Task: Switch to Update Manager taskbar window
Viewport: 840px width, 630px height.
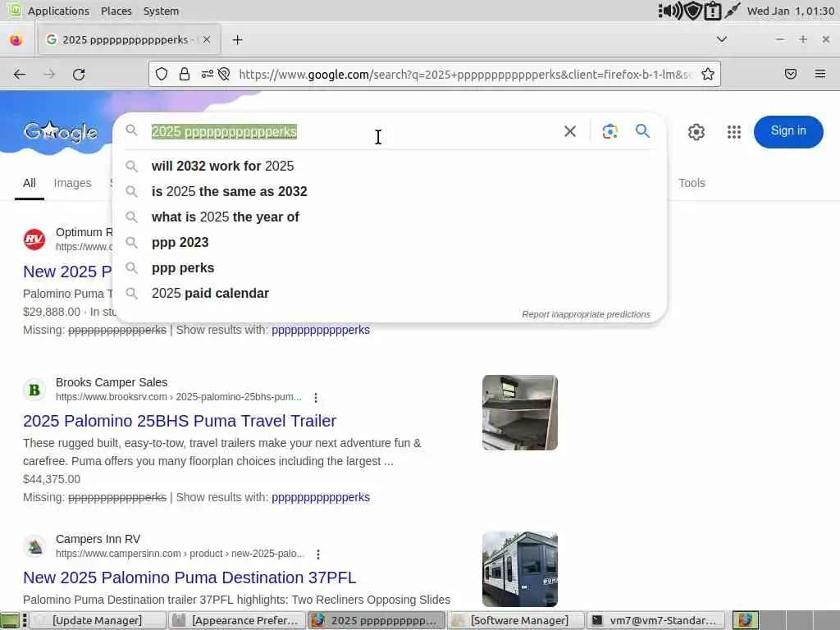Action: [97, 620]
